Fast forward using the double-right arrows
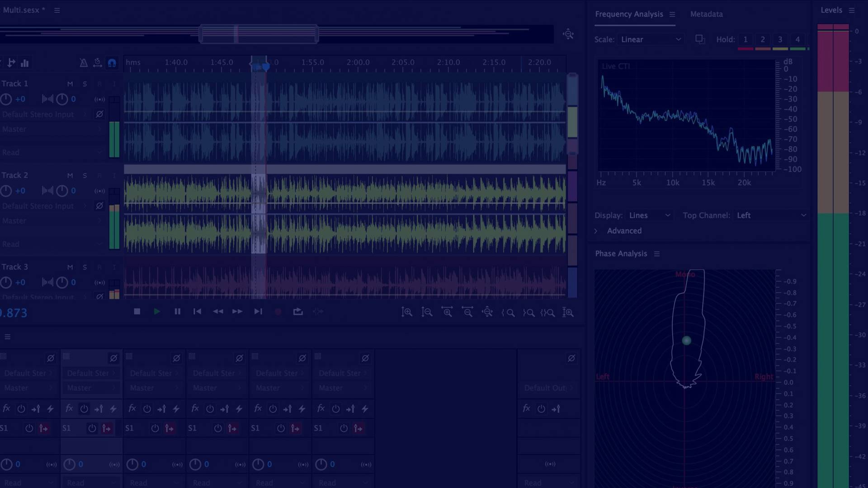 tap(237, 311)
